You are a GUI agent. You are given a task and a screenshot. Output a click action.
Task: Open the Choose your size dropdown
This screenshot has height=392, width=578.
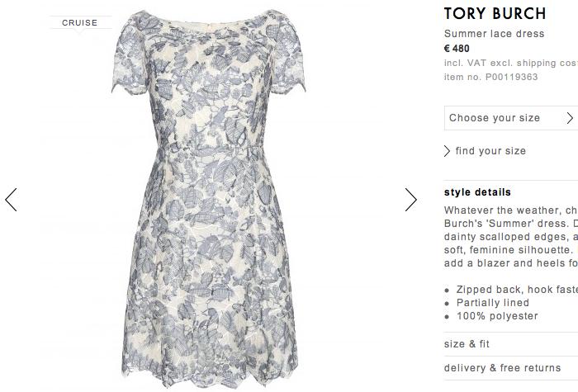tap(511, 118)
